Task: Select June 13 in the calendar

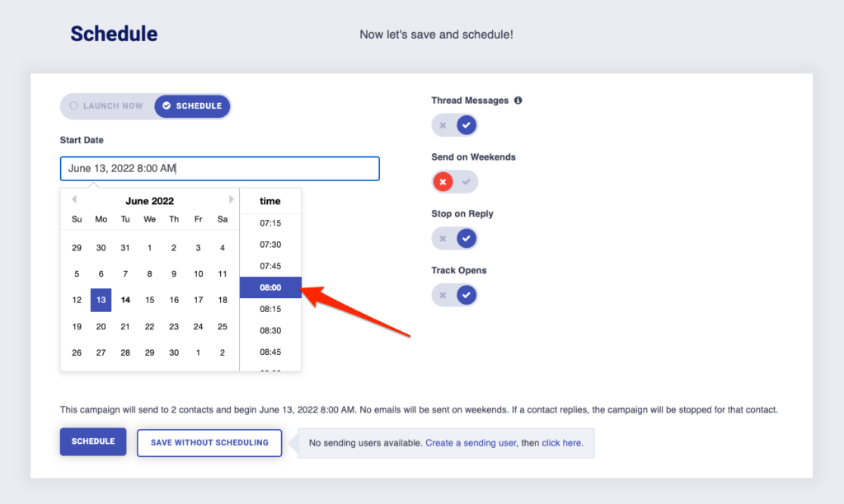Action: (x=101, y=300)
